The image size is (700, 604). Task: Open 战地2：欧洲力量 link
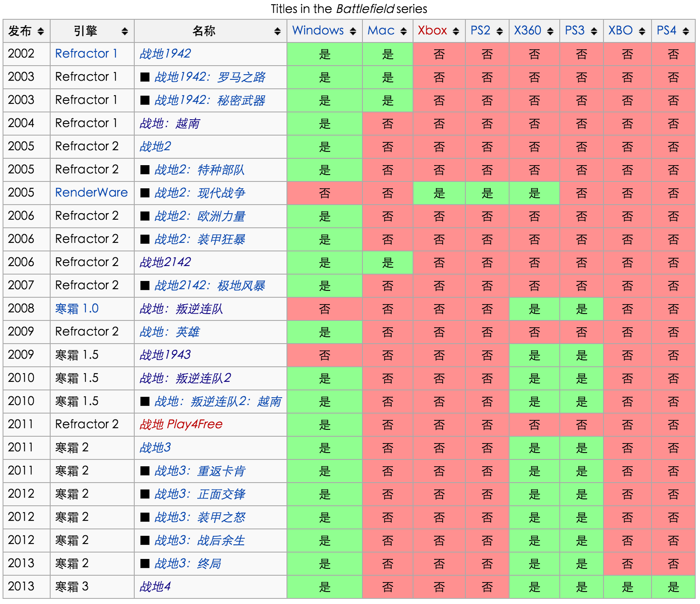pyautogui.click(x=199, y=216)
